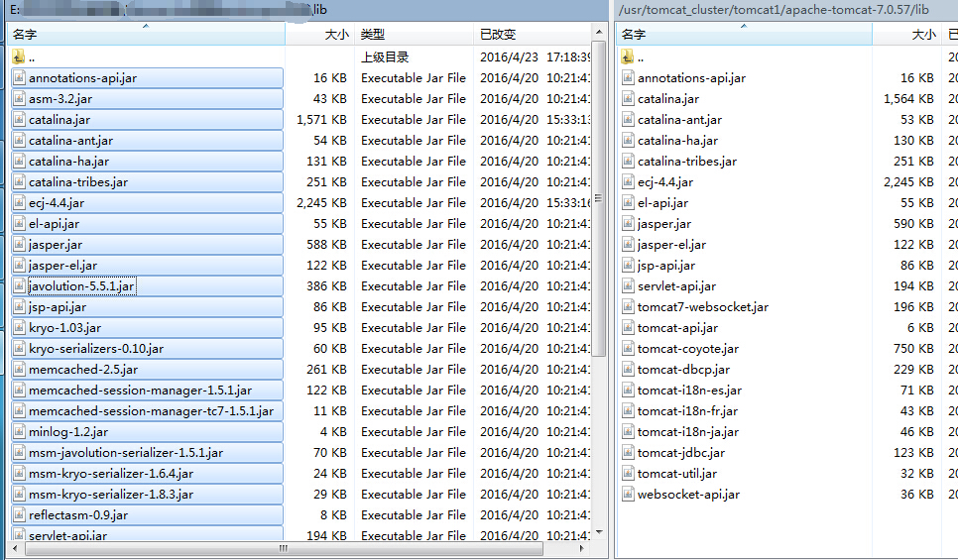The height and width of the screenshot is (560, 958).
Task: Select remote catalina-ant.jar file name
Action: [679, 120]
